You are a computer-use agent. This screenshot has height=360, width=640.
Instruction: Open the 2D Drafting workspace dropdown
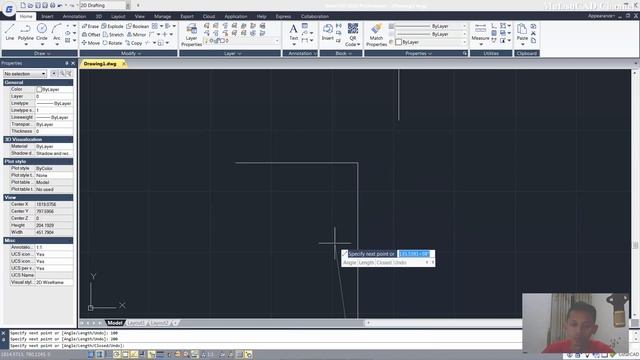(x=105, y=5)
